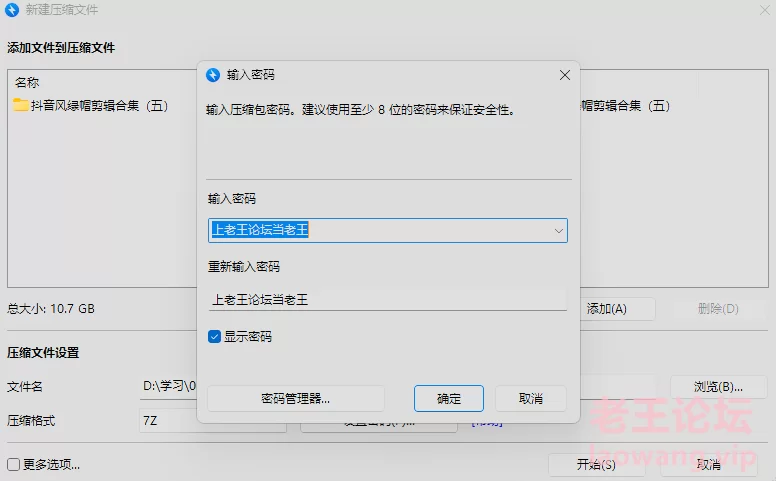Click the 浏览(B)... browse button
Screen dimensions: 776x481
(x=718, y=386)
